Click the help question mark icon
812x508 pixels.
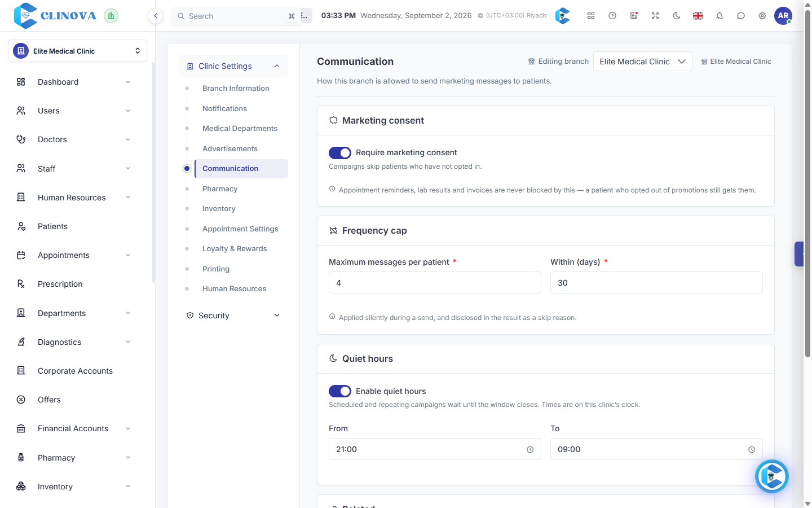pos(612,16)
